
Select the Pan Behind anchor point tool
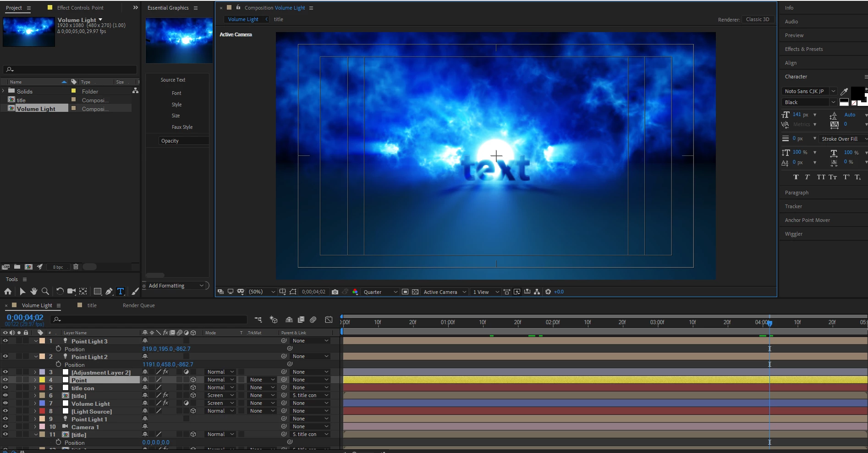(83, 291)
